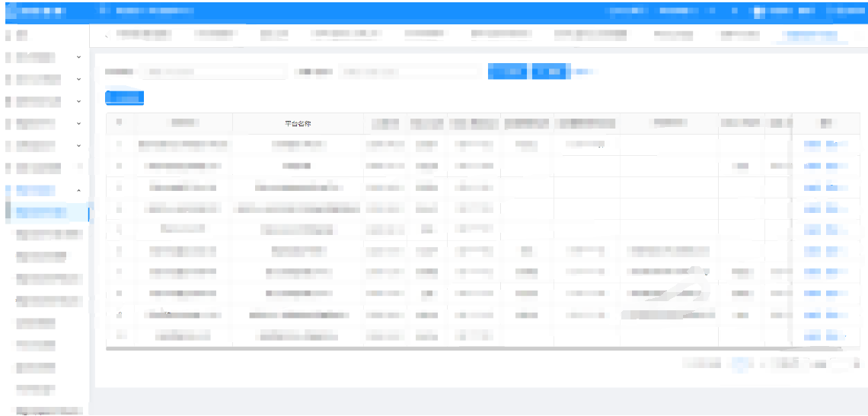Click the menu collapse icon in the blue header
The image size is (868, 416).
pos(104,11)
